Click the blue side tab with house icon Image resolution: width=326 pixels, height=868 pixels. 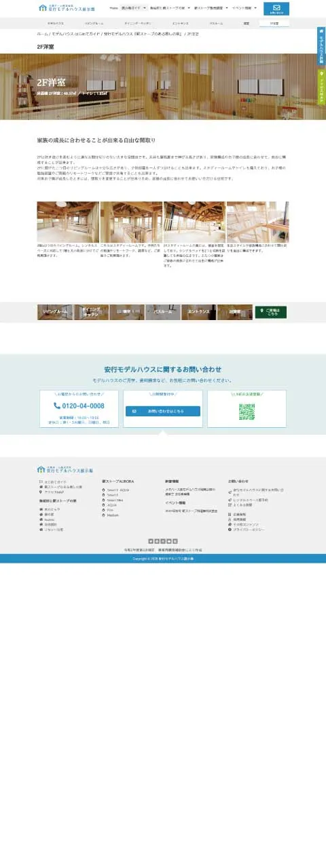(x=321, y=45)
